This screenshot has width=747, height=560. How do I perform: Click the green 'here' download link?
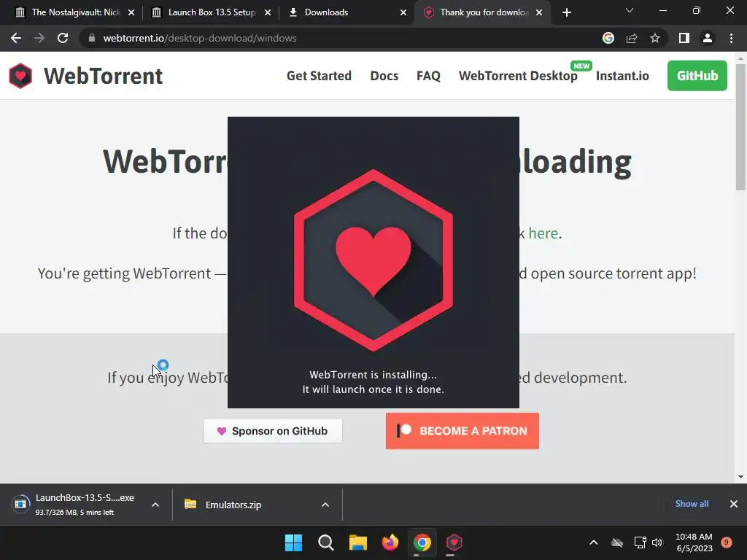point(543,233)
